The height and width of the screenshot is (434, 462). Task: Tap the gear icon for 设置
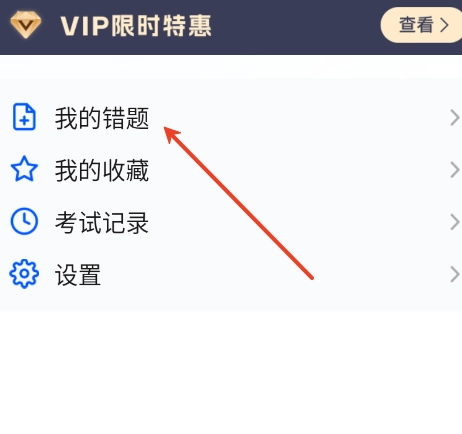tap(24, 274)
